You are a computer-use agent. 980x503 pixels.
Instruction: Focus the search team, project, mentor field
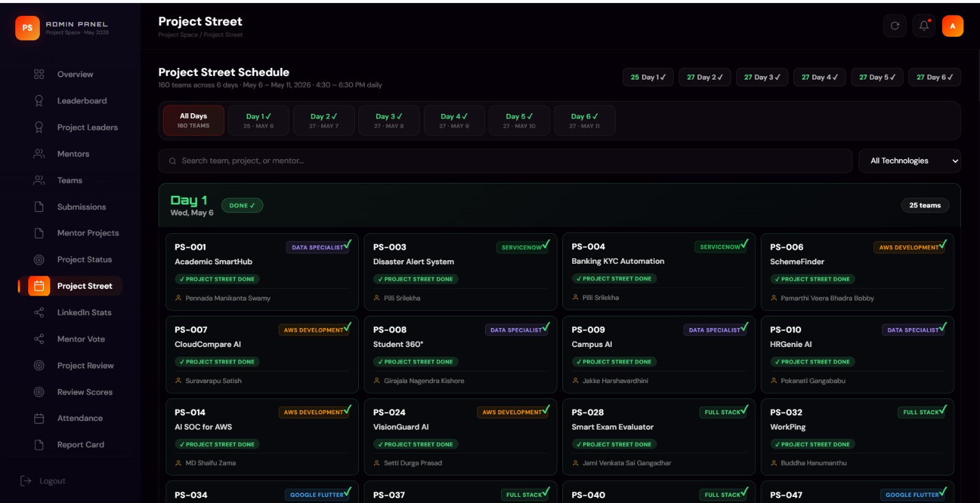coord(505,161)
